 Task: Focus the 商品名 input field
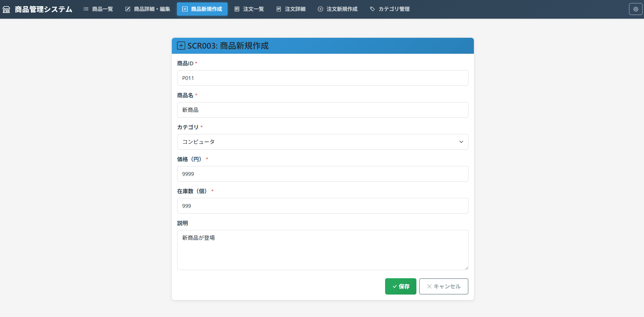click(x=322, y=110)
